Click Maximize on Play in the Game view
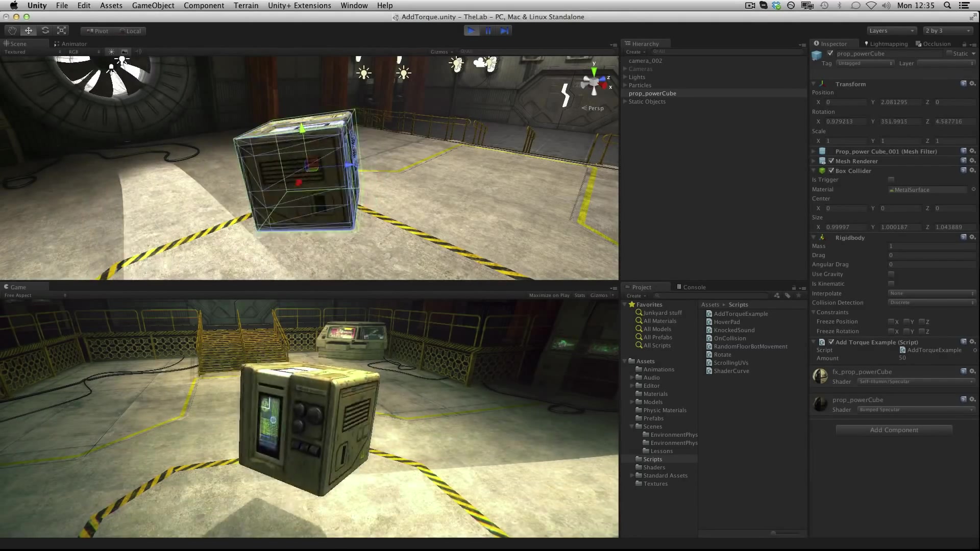The width and height of the screenshot is (980, 551). click(549, 295)
